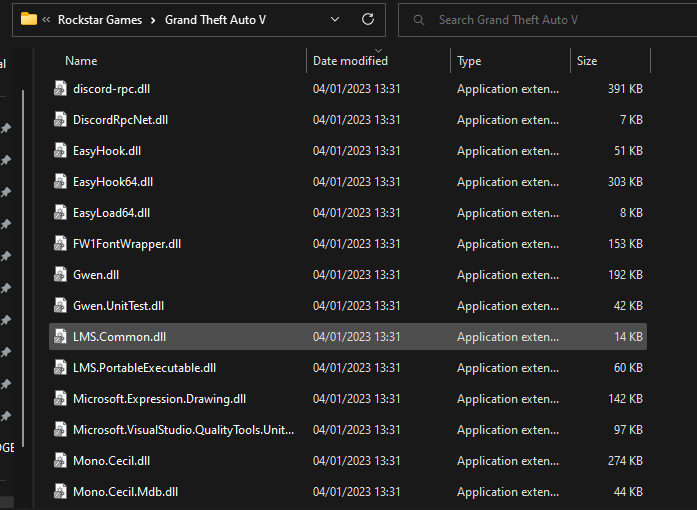The height and width of the screenshot is (510, 697).
Task: Select the EasyHook64.dll file icon
Action: click(x=61, y=182)
